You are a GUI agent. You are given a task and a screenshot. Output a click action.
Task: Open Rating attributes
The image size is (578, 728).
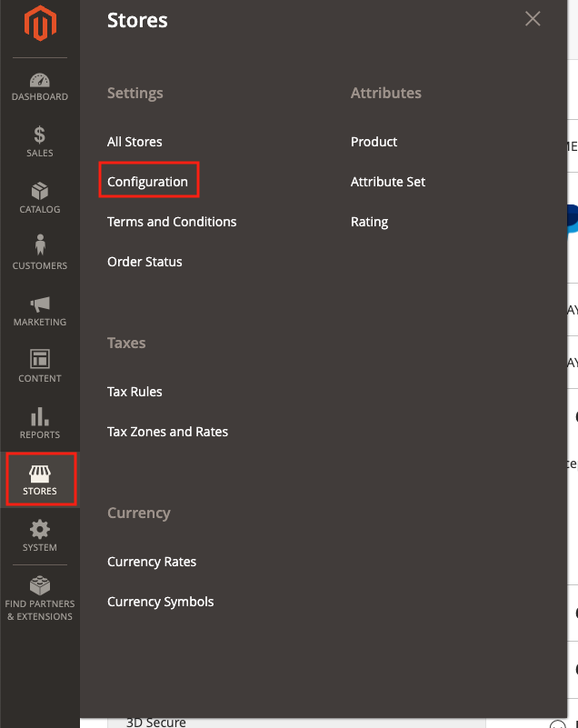click(369, 222)
